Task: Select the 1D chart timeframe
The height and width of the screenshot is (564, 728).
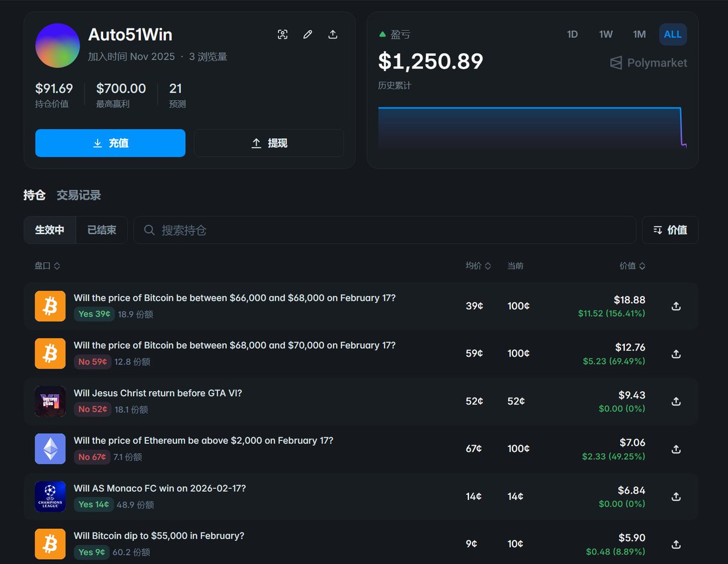Action: click(572, 35)
